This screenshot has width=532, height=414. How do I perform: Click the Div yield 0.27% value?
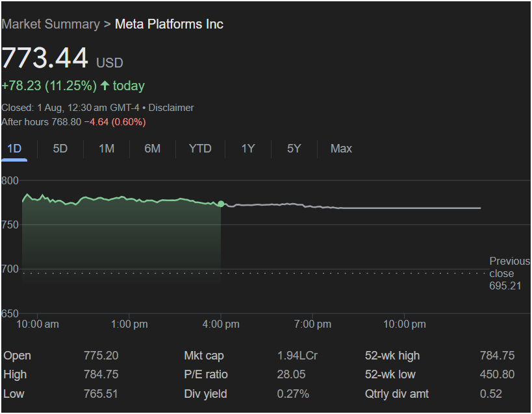[x=293, y=394]
